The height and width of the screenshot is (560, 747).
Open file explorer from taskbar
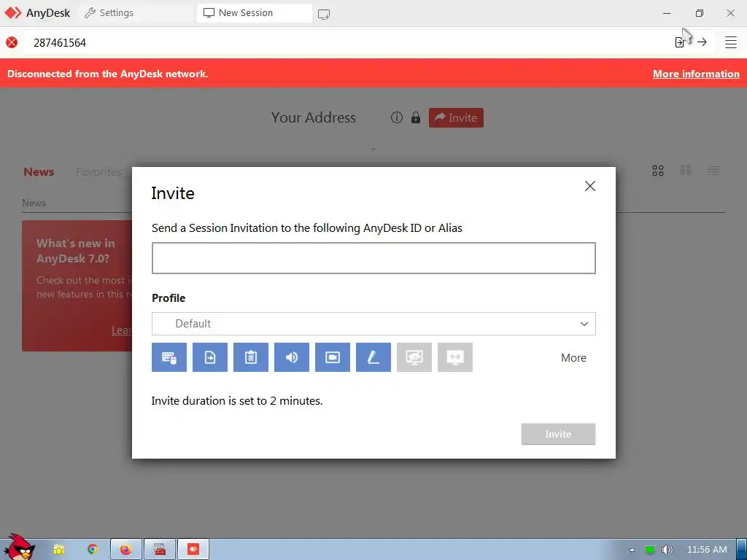[59, 550]
